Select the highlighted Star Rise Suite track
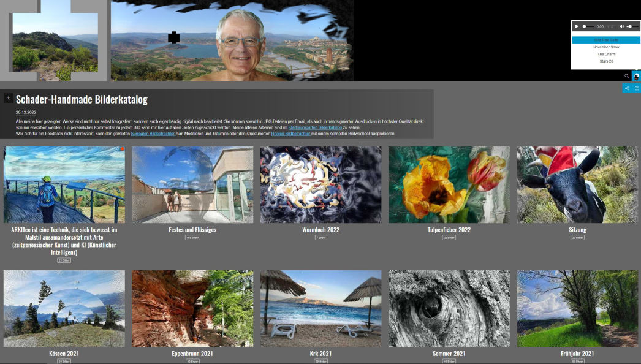641x364 pixels. pyautogui.click(x=606, y=40)
